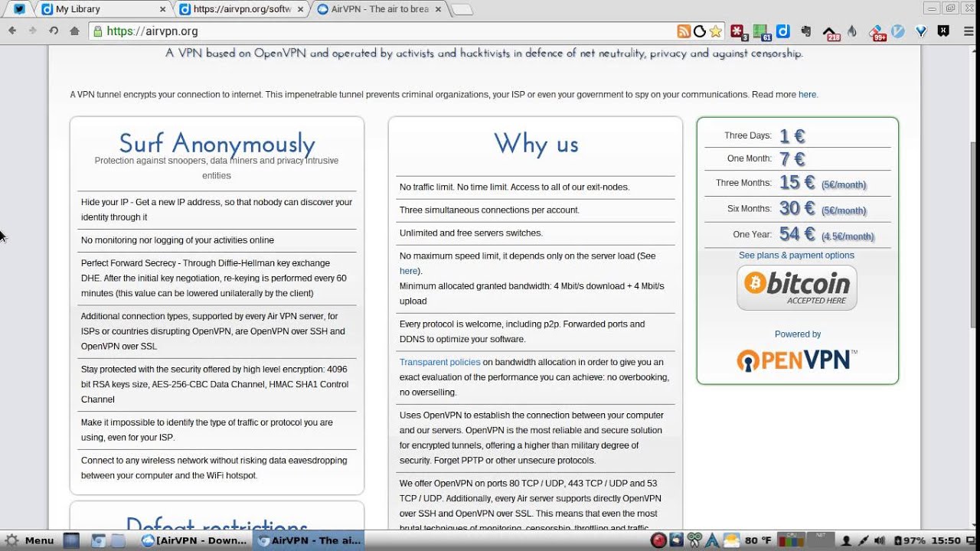Click See plans & payment options
This screenshot has height=551, width=980.
[796, 255]
